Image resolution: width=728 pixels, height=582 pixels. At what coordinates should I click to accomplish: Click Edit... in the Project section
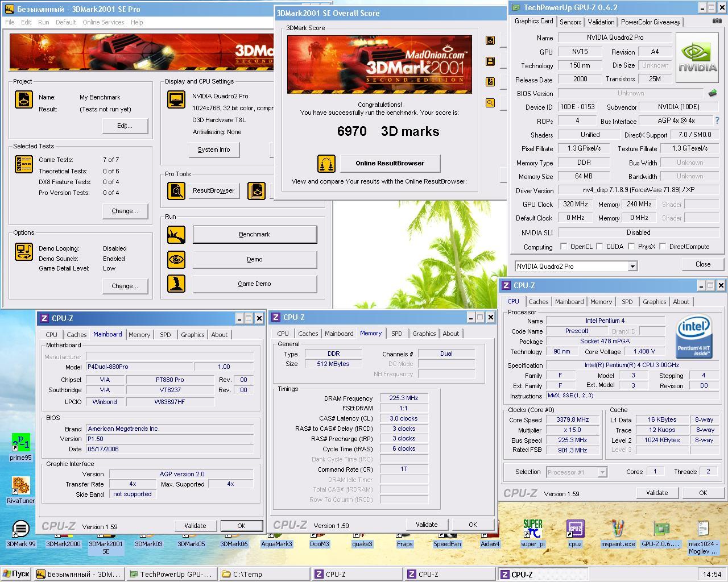[x=125, y=126]
